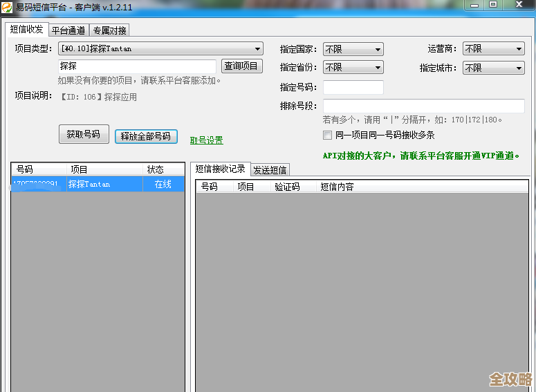536x392 pixels.
Task: Open the 指定国家 dropdown
Action: [353, 49]
